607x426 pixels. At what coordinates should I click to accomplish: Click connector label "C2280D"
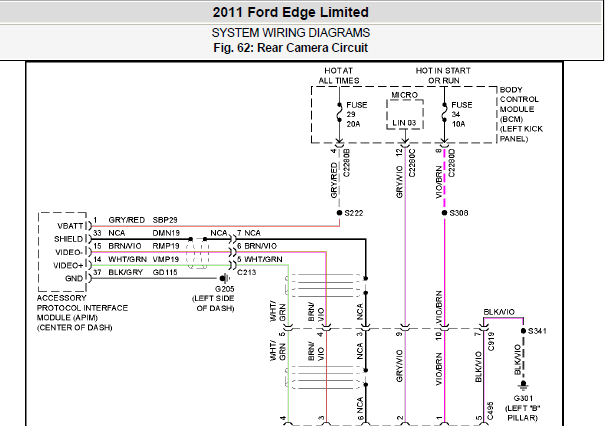tap(451, 163)
